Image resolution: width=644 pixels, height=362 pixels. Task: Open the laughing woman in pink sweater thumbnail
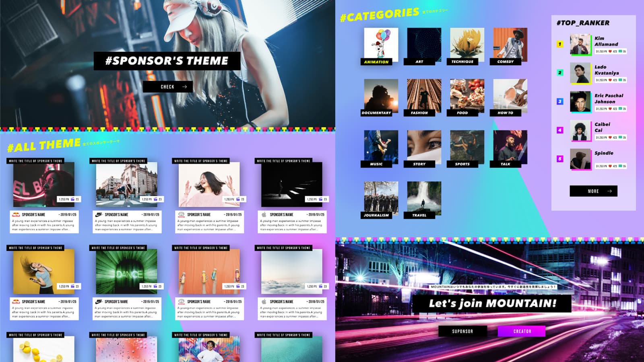(209, 185)
